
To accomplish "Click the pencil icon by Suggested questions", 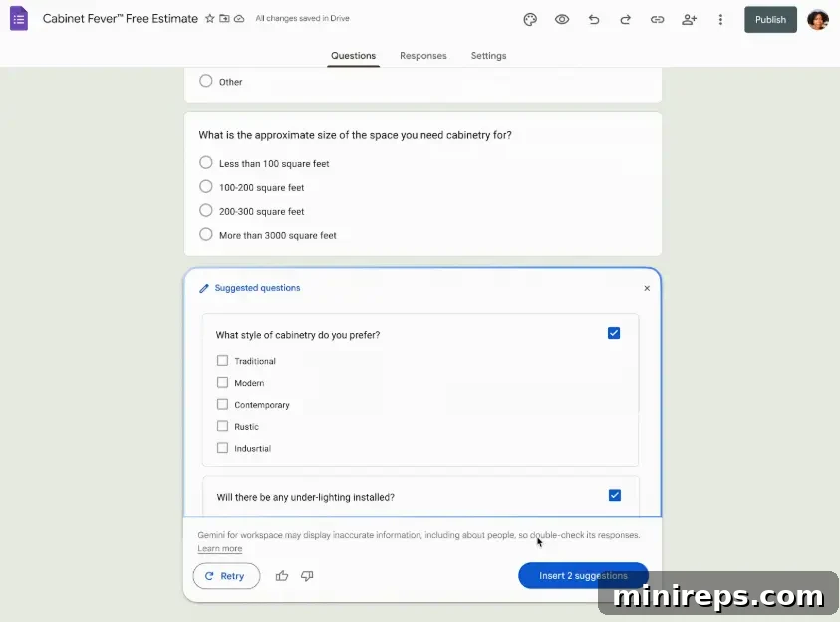I will coord(204,288).
